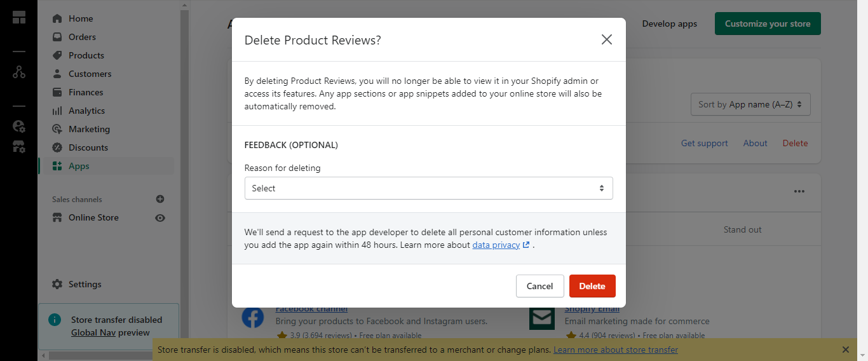868x361 pixels.
Task: Open Online Store sales channel
Action: 93,217
